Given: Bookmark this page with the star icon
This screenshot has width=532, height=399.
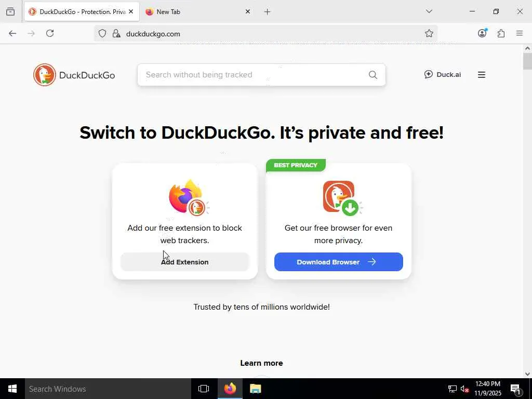Looking at the screenshot, I should click(429, 34).
